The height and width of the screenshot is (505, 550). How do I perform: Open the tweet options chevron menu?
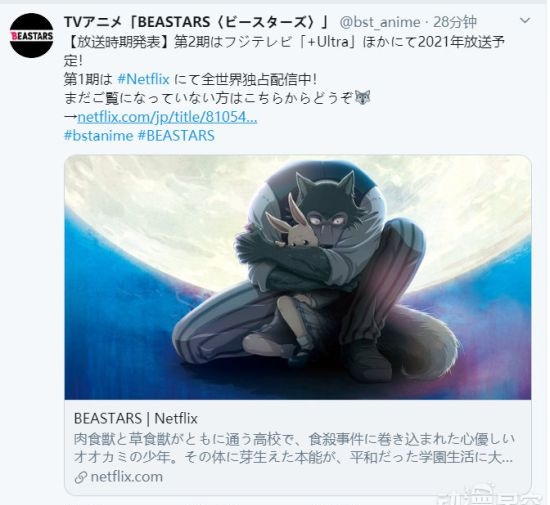(525, 21)
